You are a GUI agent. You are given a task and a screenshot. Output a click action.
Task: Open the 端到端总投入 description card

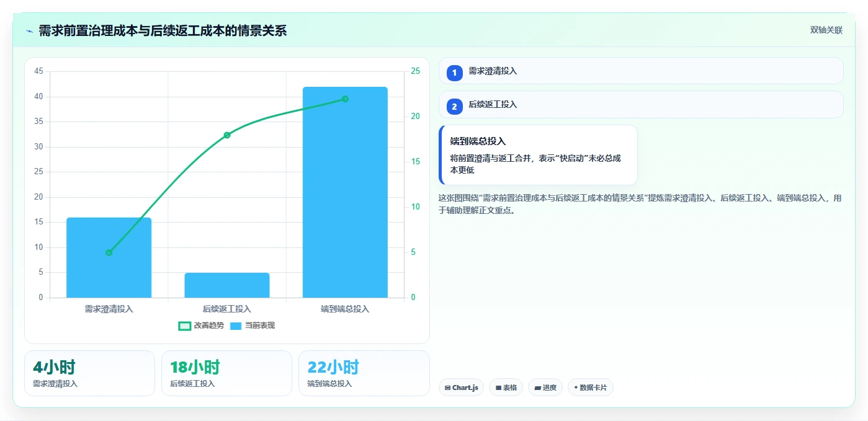click(538, 155)
